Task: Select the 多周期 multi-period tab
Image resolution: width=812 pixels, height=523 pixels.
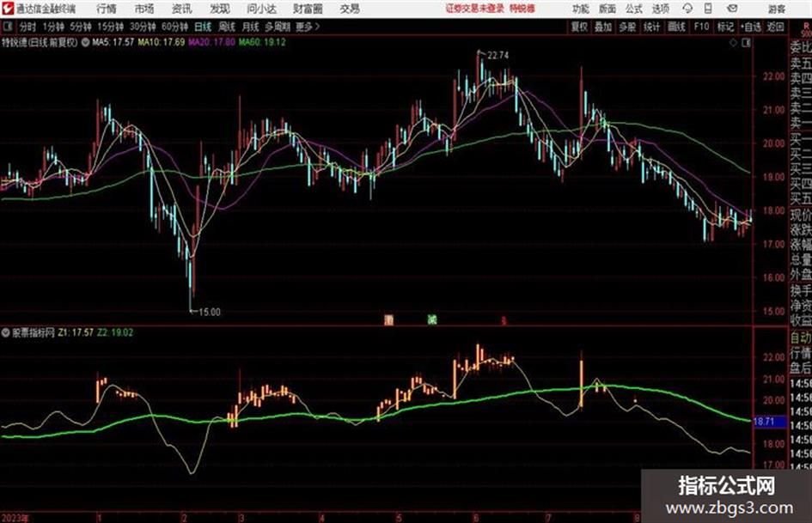Action: [x=278, y=27]
